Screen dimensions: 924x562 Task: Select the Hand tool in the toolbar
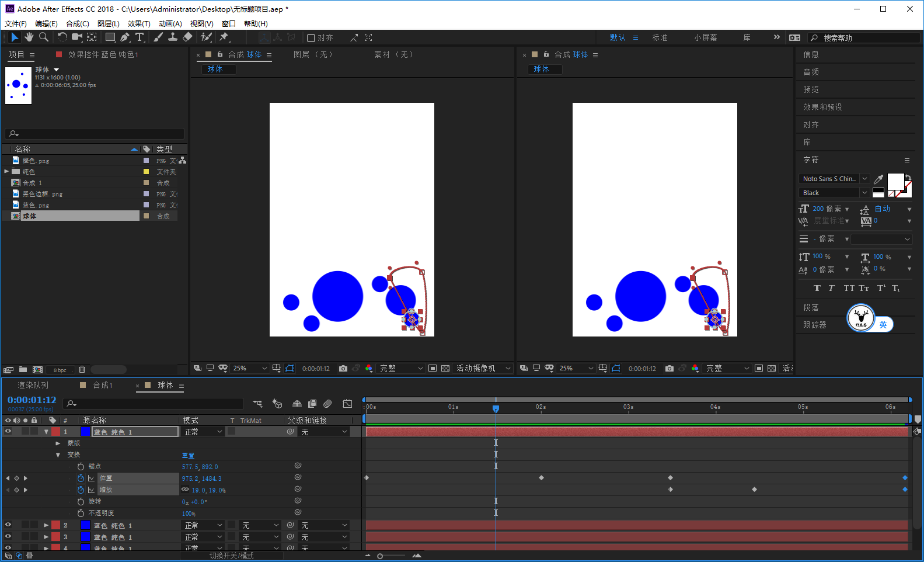tap(29, 37)
